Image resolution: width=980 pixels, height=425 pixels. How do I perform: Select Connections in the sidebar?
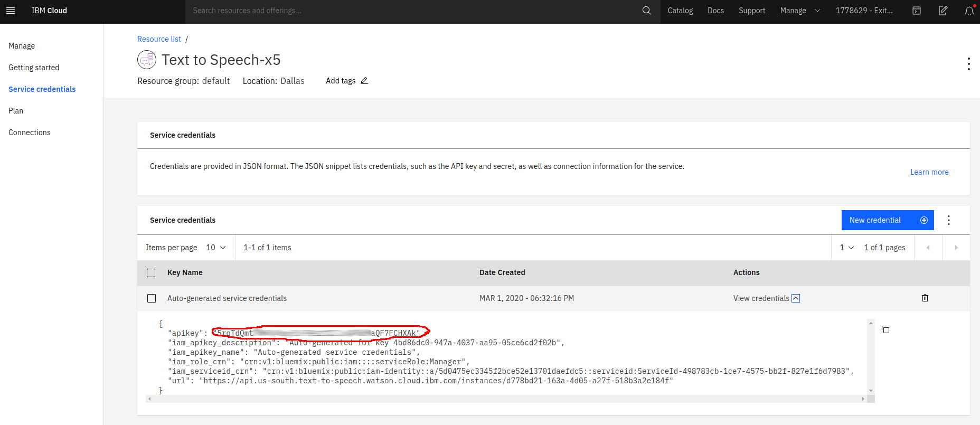[30, 133]
